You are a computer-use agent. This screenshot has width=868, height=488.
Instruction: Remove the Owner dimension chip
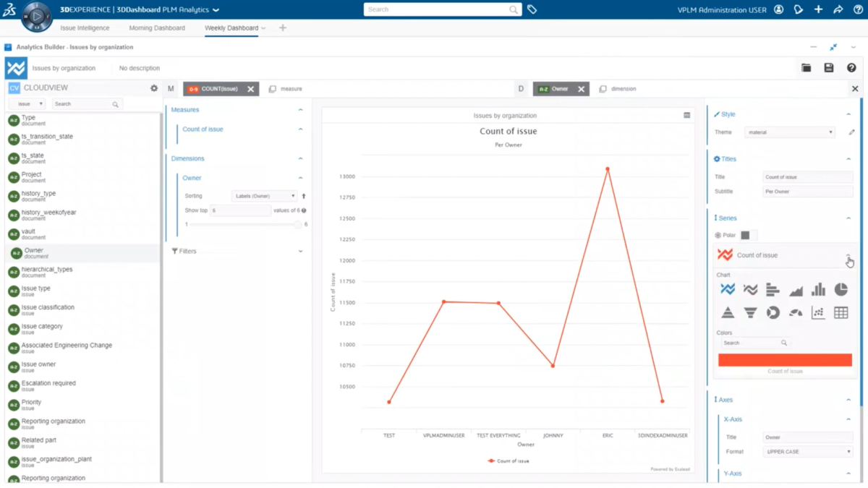(x=581, y=89)
